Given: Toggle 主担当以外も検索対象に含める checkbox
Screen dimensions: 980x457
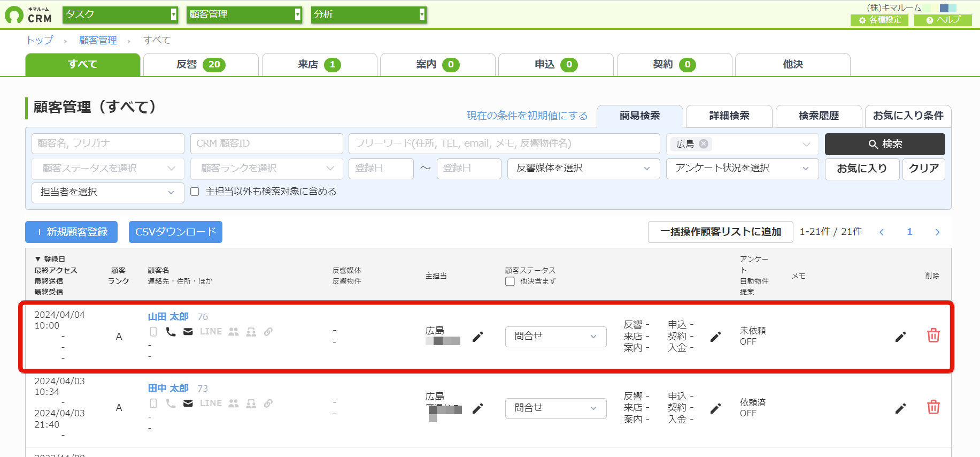Looking at the screenshot, I should (195, 192).
